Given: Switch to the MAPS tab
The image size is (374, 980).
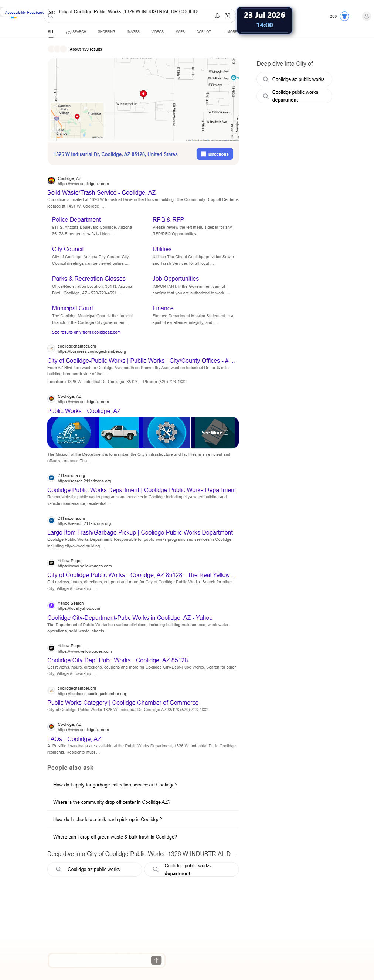Looking at the screenshot, I should pos(180,31).
